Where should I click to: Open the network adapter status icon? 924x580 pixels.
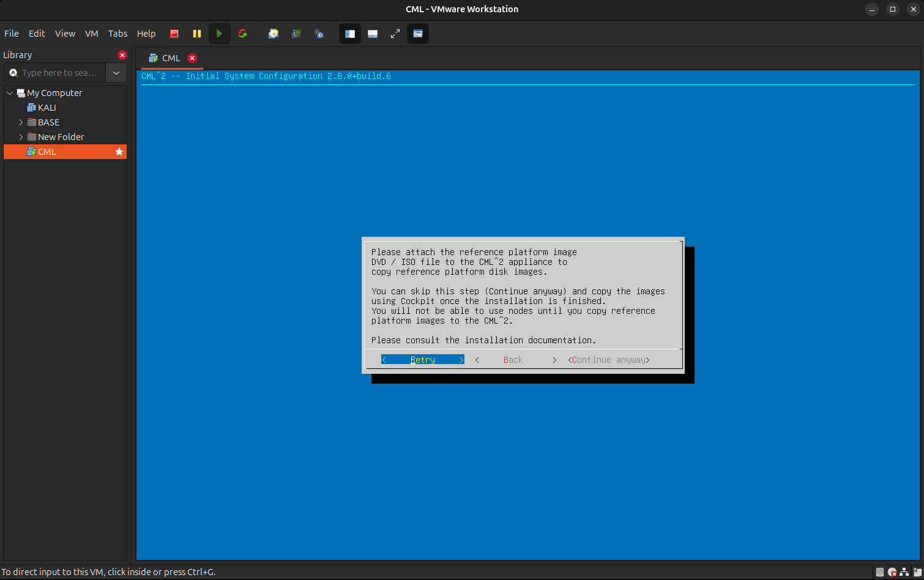tap(904, 573)
